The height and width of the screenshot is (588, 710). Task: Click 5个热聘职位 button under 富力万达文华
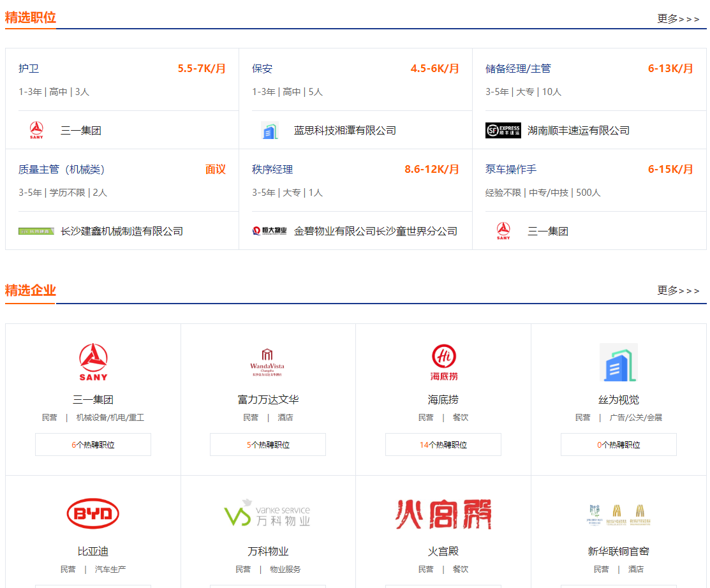pyautogui.click(x=268, y=445)
